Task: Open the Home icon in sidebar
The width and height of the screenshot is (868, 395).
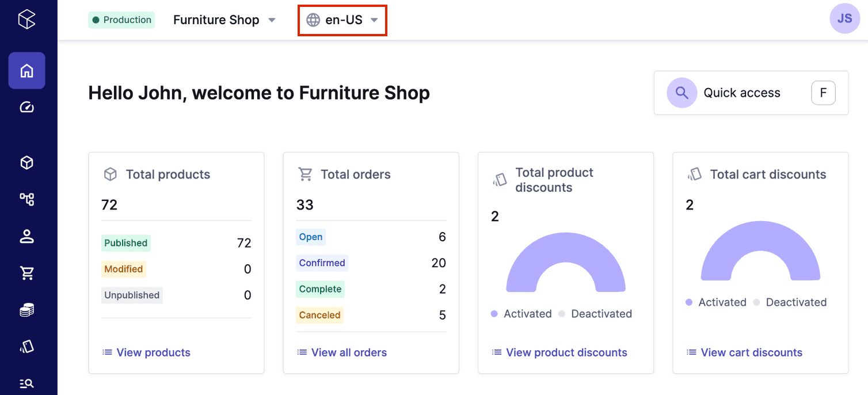Action: coord(26,71)
